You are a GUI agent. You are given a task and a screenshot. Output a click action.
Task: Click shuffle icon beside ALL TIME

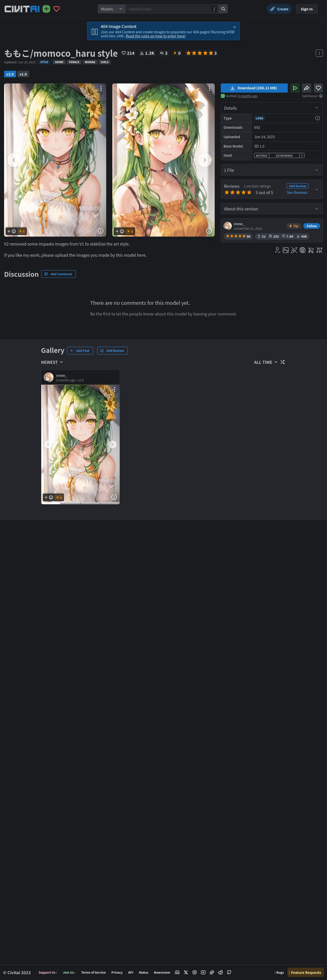tap(282, 362)
